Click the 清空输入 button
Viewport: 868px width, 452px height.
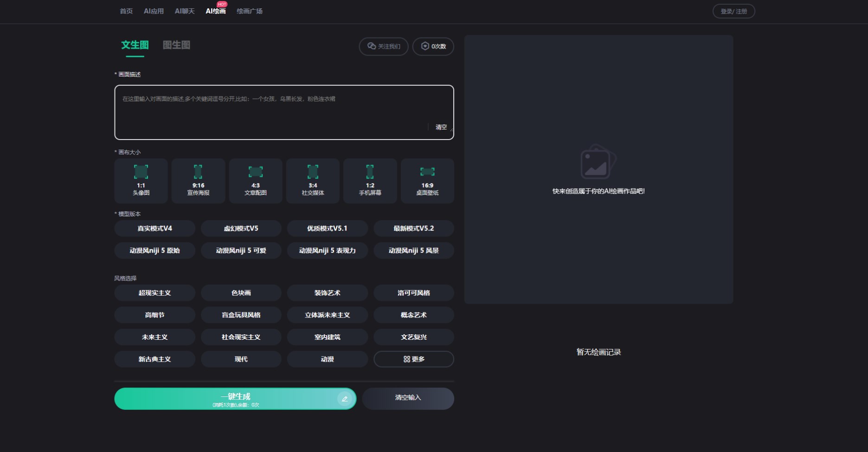(408, 399)
